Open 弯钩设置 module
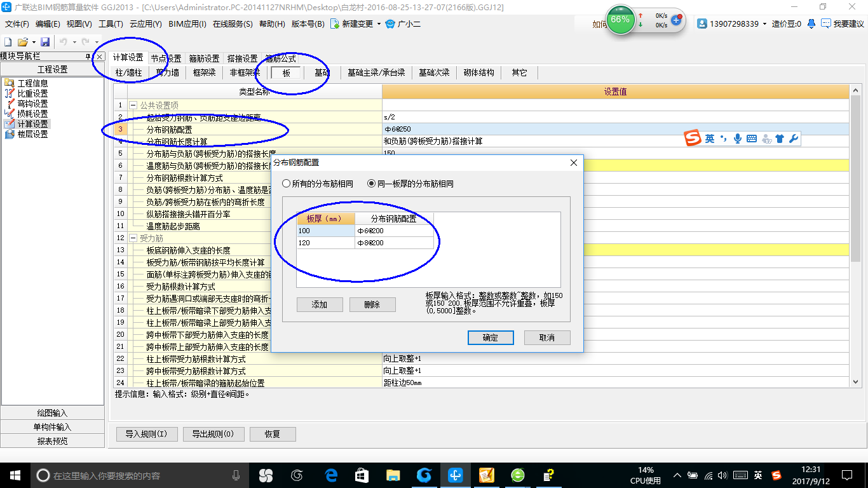The image size is (868, 488). pyautogui.click(x=27, y=104)
